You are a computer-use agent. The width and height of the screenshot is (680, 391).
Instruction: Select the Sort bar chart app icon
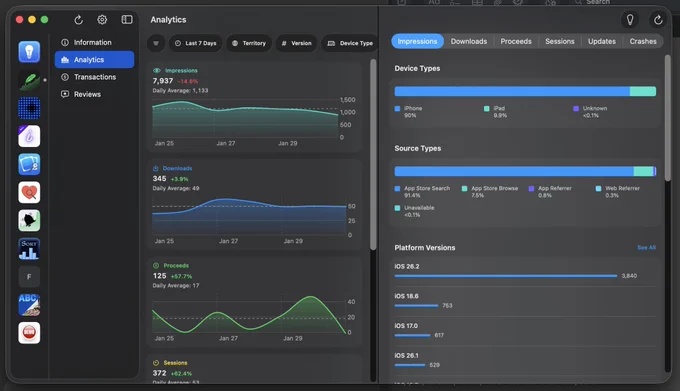[x=29, y=249]
